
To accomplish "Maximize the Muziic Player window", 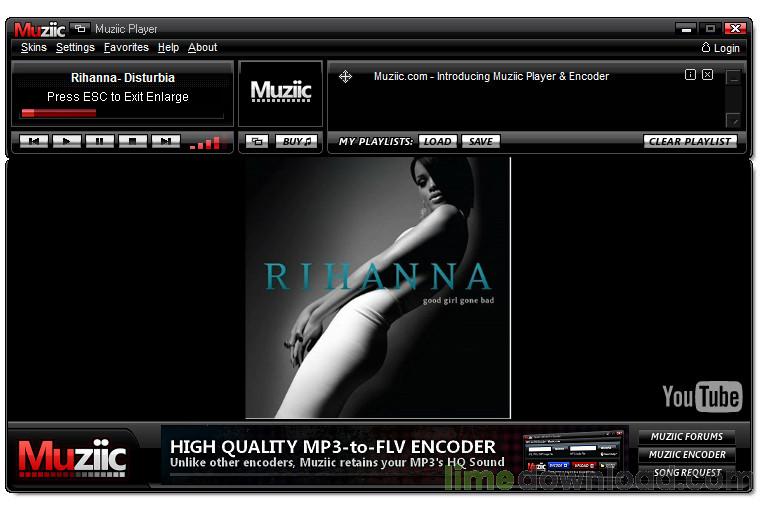I will pos(710,29).
